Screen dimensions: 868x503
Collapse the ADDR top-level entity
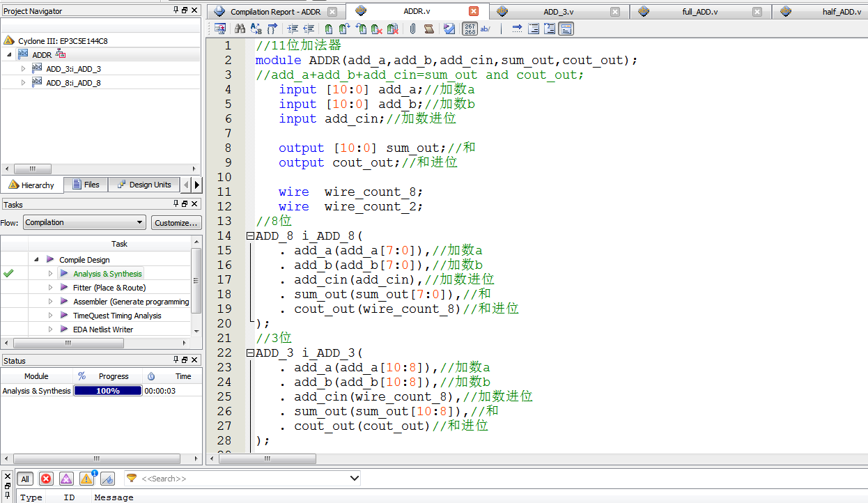pos(9,54)
